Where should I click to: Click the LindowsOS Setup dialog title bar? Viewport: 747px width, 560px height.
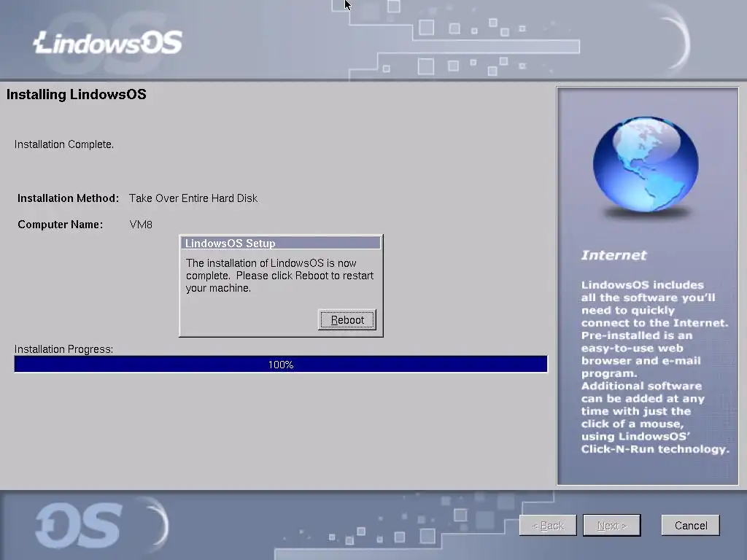pos(281,243)
